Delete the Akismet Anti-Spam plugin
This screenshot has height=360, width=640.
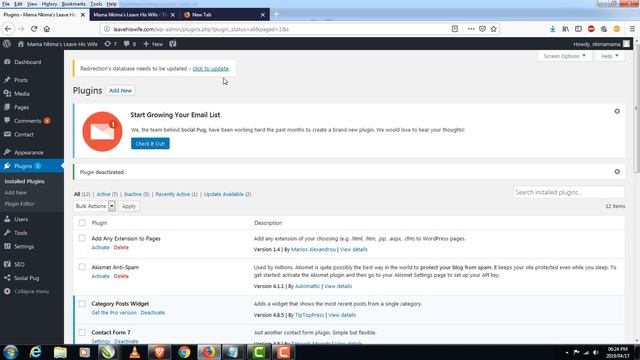click(x=121, y=276)
